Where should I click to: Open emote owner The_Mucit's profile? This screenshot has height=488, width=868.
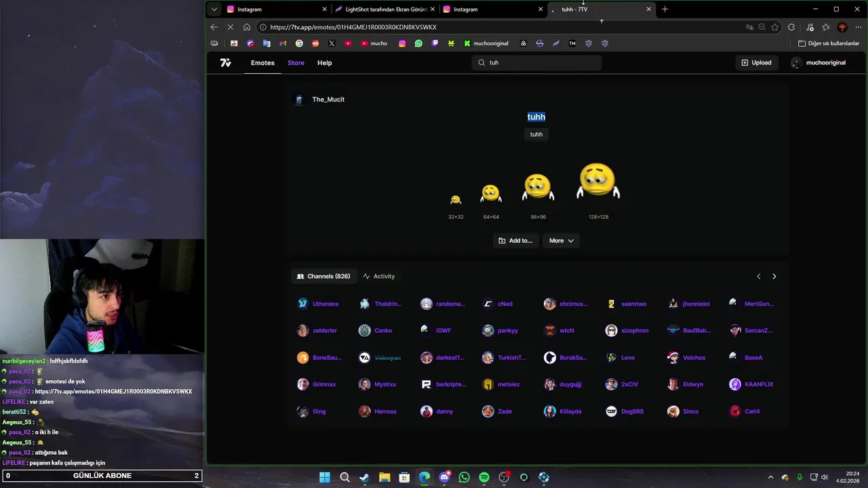coord(320,100)
